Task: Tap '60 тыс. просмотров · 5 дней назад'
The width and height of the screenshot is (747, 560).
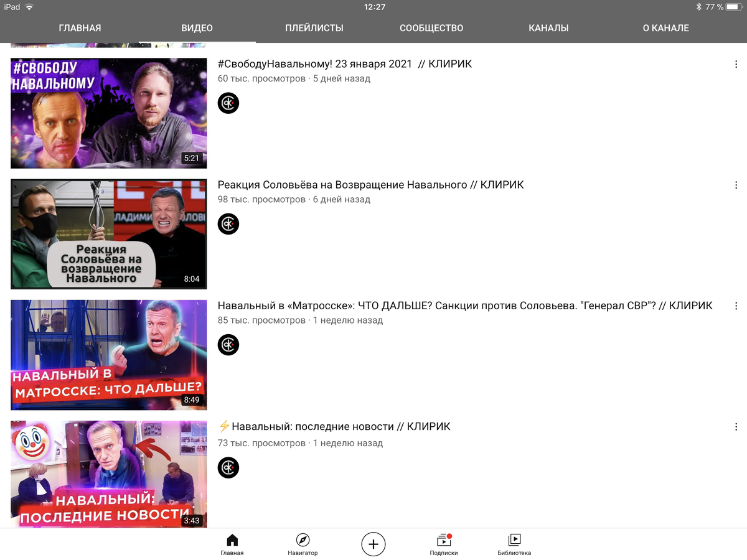Action: [x=294, y=79]
